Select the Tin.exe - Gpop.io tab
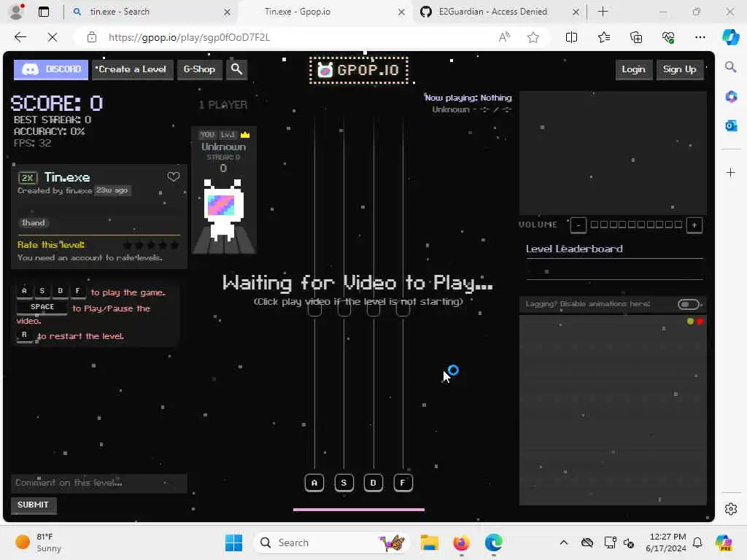 click(324, 12)
